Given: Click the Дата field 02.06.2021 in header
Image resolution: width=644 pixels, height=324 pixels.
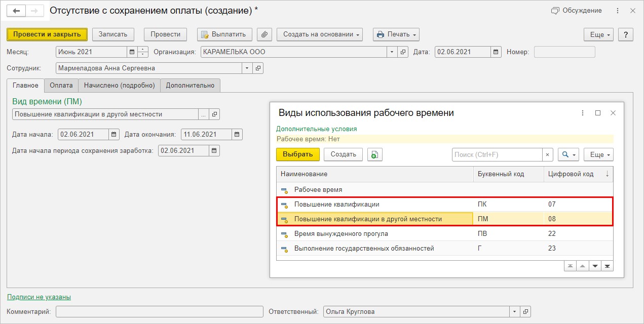Looking at the screenshot, I should (x=463, y=52).
